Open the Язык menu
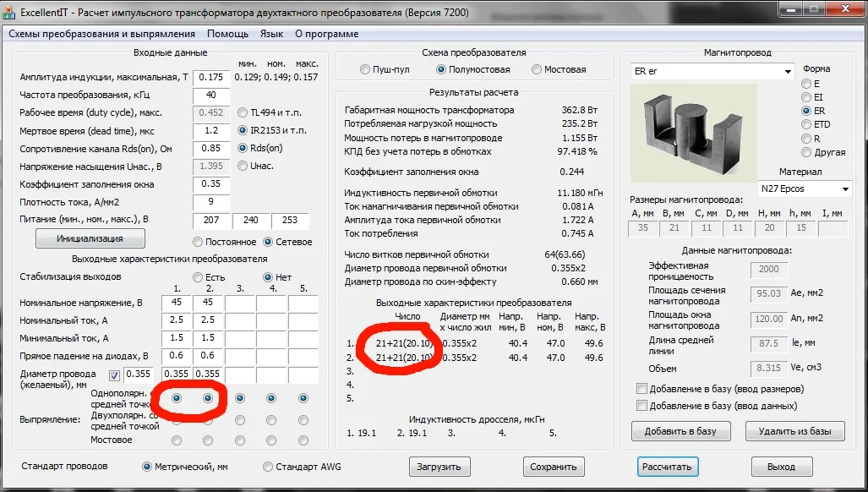The width and height of the screenshot is (868, 492). pos(271,34)
